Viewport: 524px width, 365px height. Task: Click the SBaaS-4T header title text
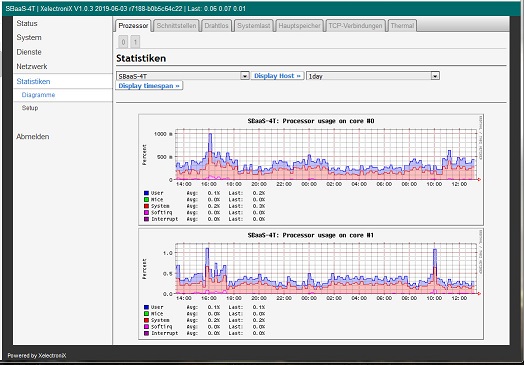20,9
